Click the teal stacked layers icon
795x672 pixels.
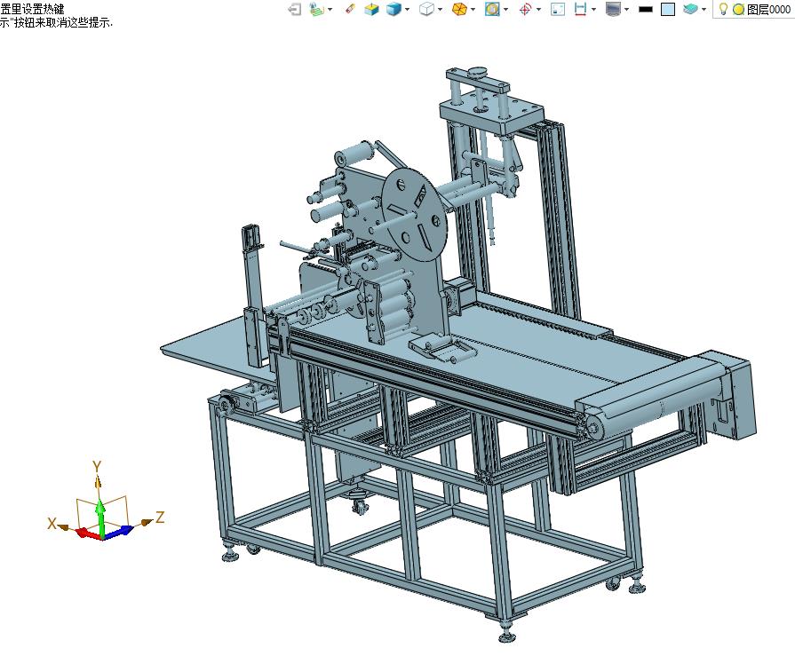click(x=690, y=9)
